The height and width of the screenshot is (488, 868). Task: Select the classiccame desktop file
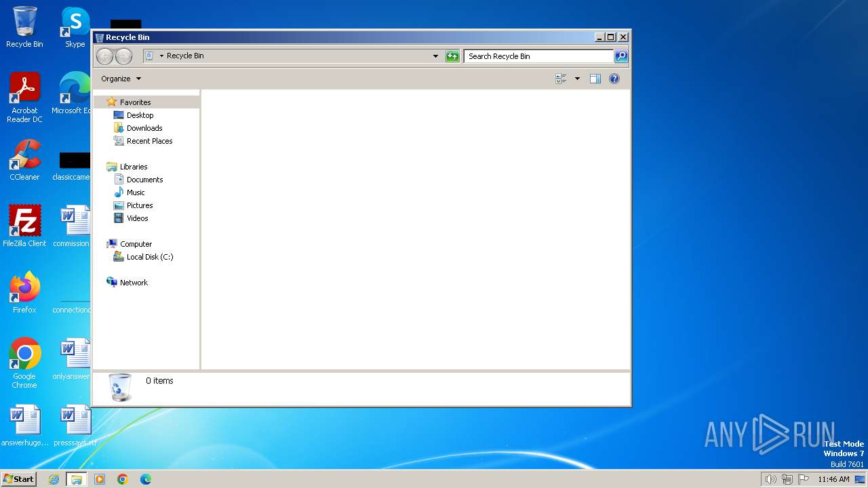pyautogui.click(x=72, y=165)
